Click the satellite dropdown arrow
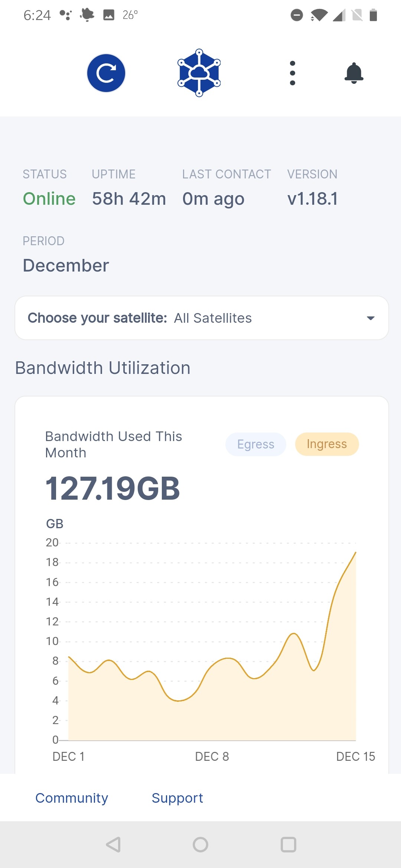The image size is (401, 868). (x=370, y=318)
